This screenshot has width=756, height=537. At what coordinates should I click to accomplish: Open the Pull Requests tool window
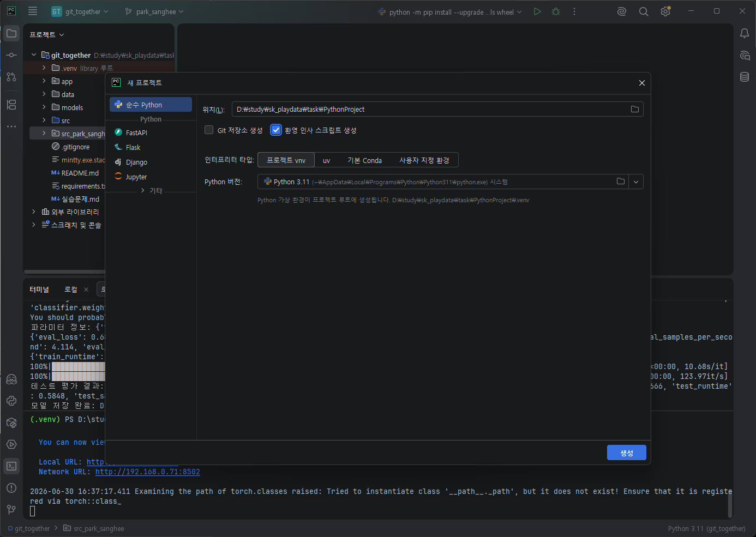[11, 77]
